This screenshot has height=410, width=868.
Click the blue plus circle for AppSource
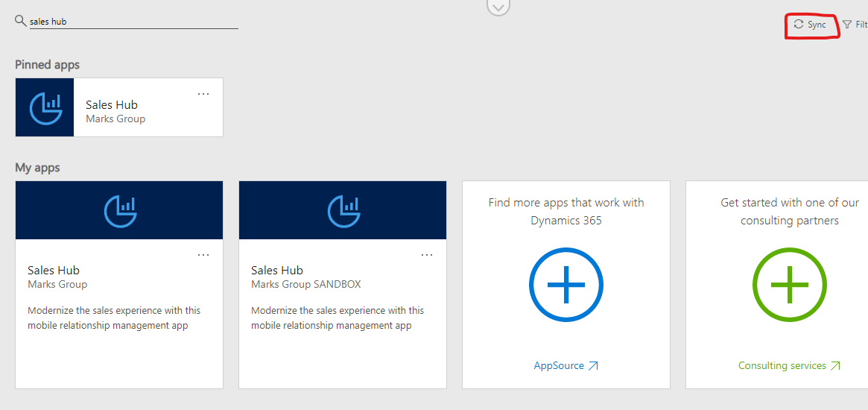566,284
